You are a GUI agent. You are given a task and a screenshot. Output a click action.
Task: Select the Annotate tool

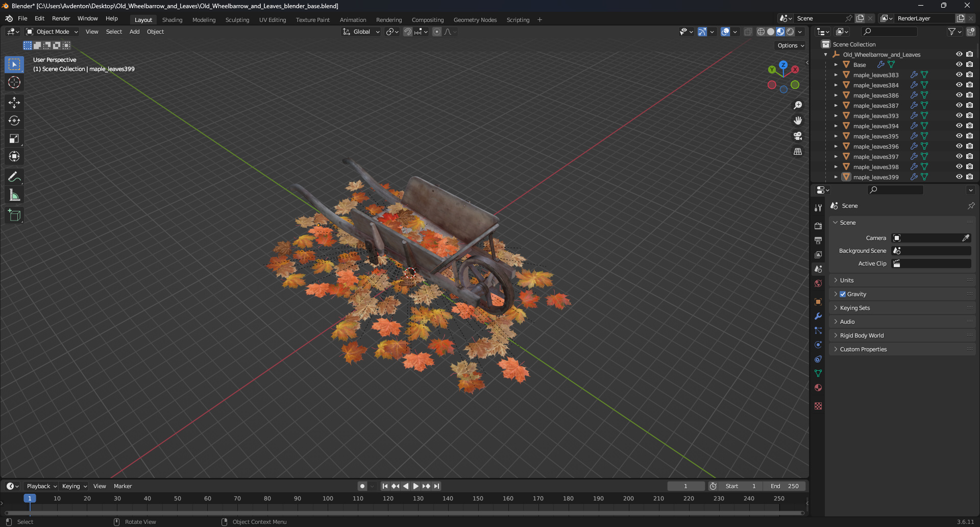[x=14, y=177]
